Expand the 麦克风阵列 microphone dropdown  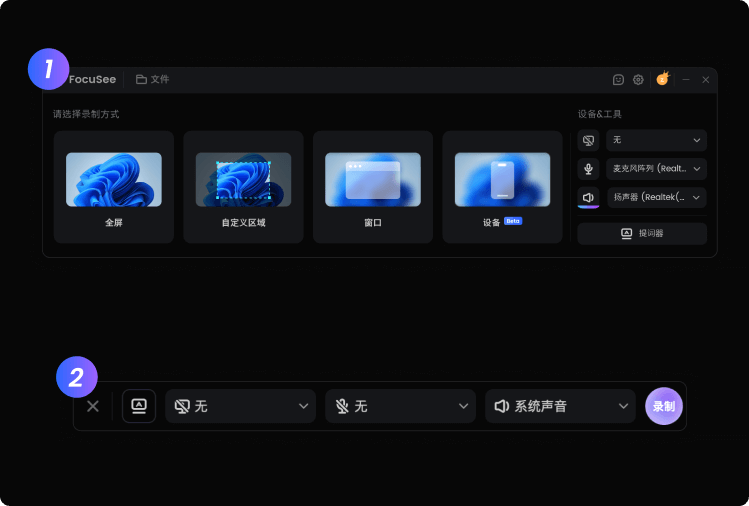(x=656, y=169)
